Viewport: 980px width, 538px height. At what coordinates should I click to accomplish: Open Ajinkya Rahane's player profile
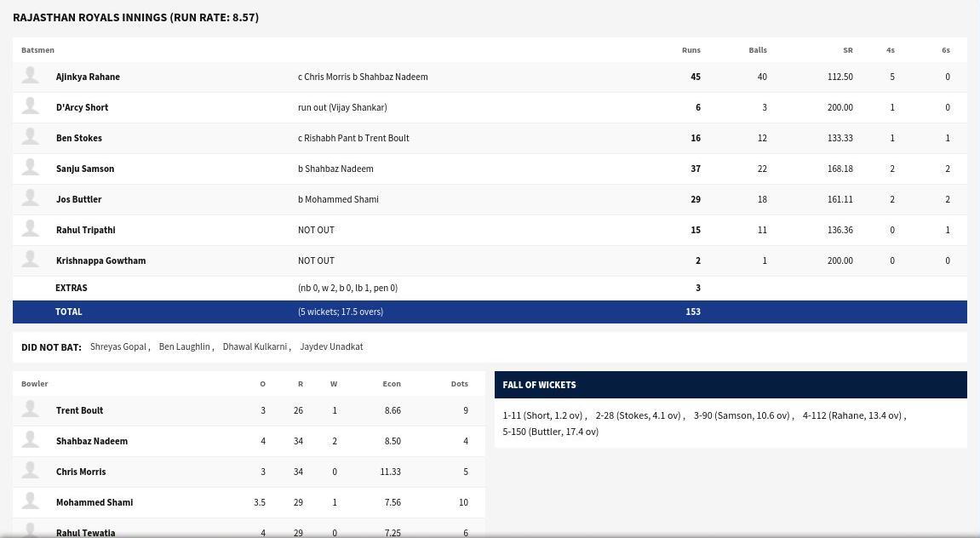coord(88,77)
